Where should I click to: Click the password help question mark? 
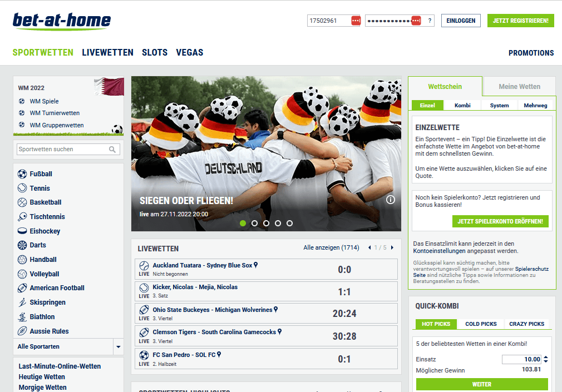coord(429,21)
